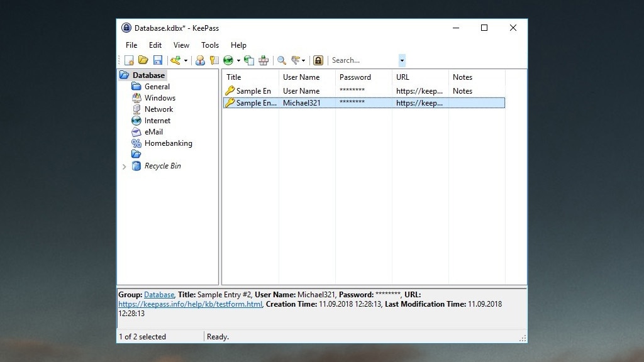644x362 pixels.
Task: Select the Homebanking group
Action: point(168,143)
